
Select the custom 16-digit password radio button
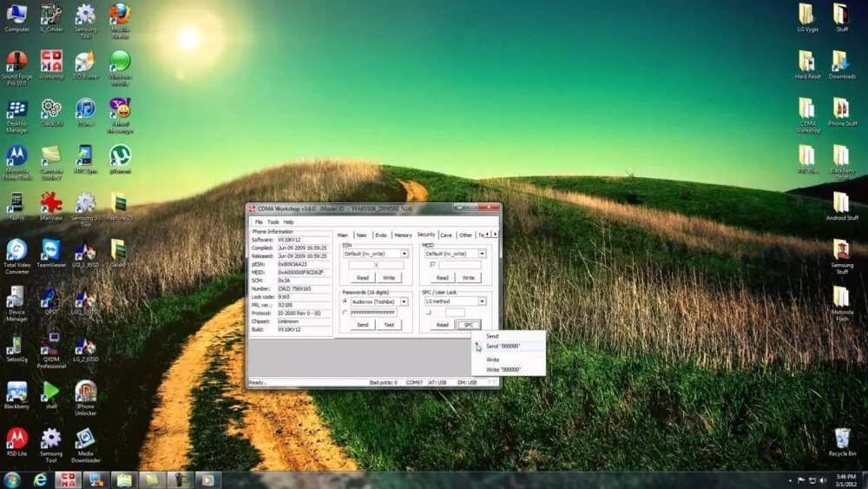(x=345, y=313)
